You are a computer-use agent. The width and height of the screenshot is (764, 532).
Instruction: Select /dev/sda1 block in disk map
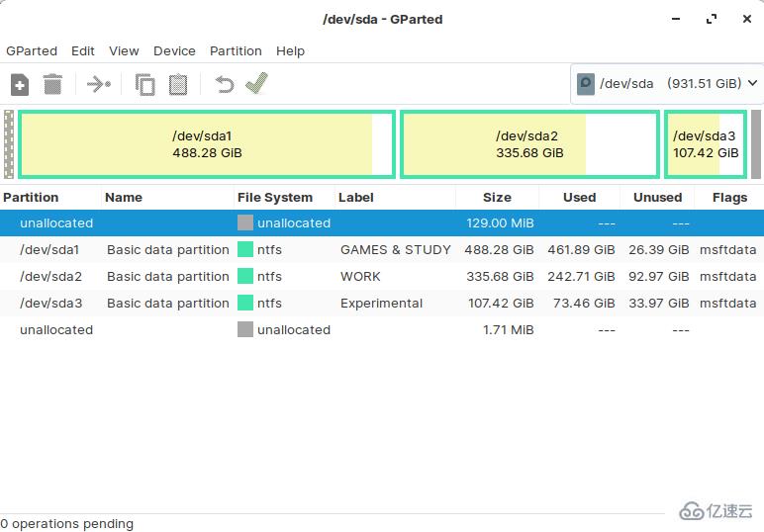point(207,144)
